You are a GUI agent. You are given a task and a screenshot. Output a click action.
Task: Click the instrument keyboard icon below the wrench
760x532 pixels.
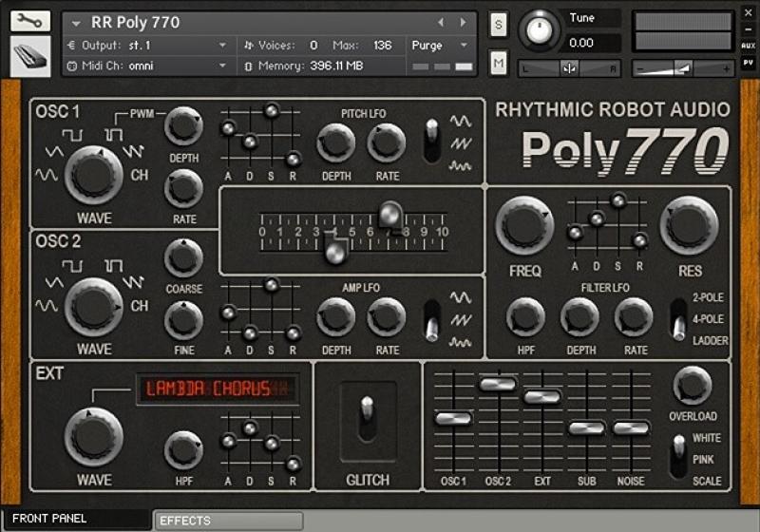[30, 57]
